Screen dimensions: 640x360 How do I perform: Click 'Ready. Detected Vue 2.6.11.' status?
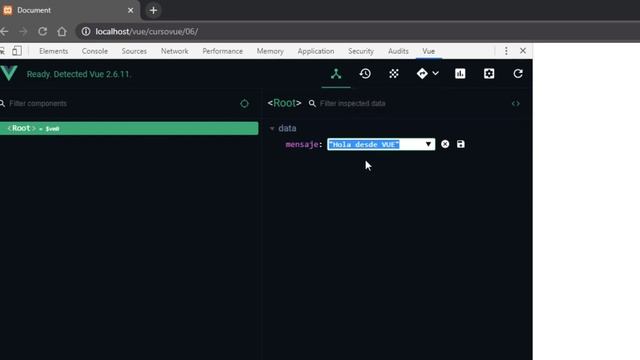pyautogui.click(x=79, y=74)
